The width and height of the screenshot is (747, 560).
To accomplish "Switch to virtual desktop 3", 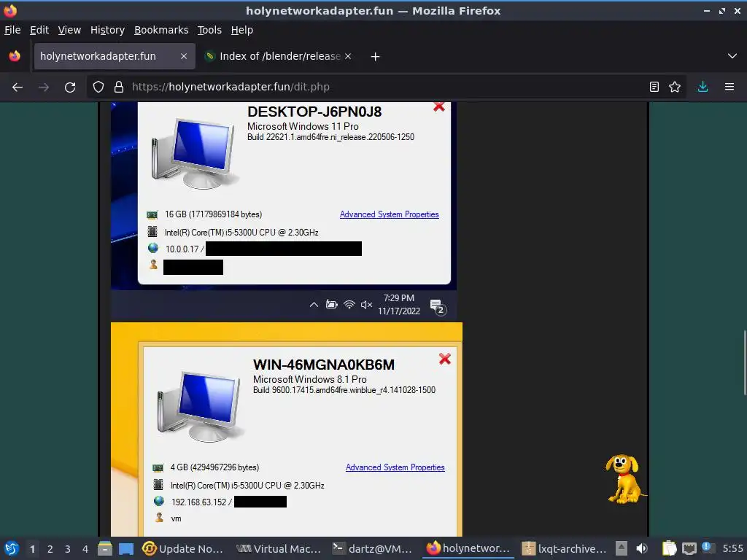I will point(68,549).
